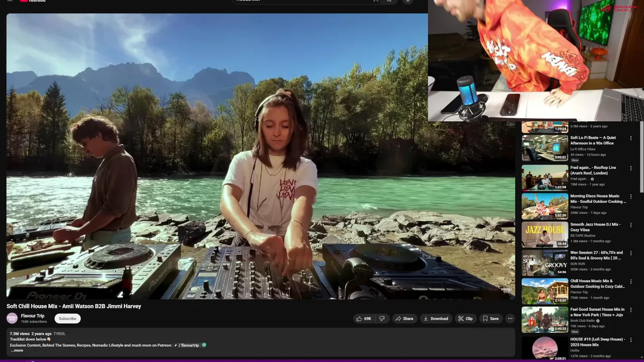Open Chill House Cozy Cabin 2:13:57 thumbnail
The image size is (644, 362).
point(545,291)
